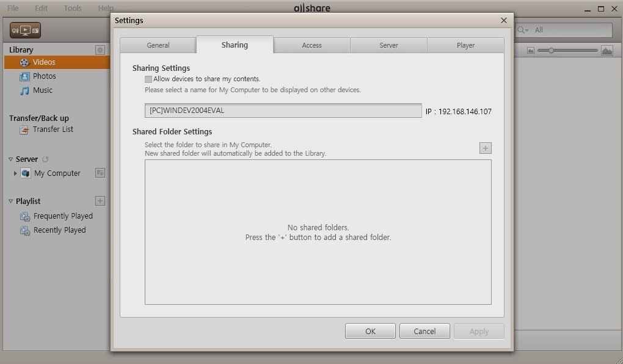Open the search filter dropdown arrow
This screenshot has width=623, height=364.
527,30
